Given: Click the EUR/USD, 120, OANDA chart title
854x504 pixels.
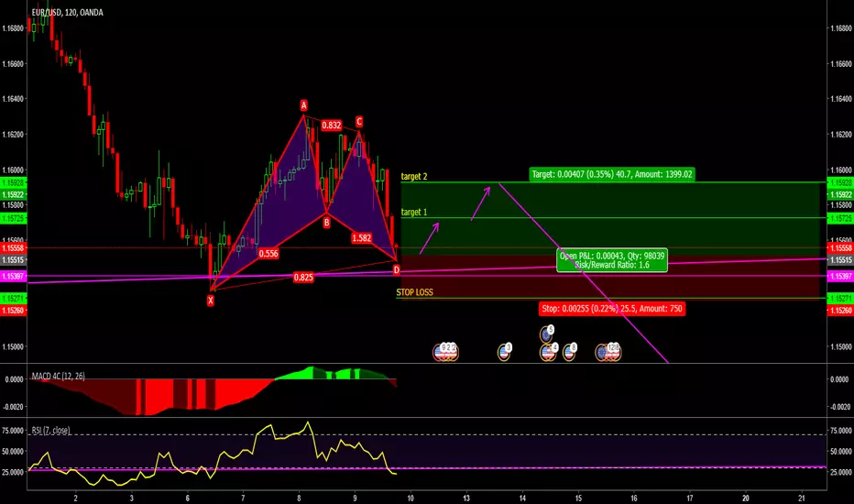Looking at the screenshot, I should tap(67, 12).
